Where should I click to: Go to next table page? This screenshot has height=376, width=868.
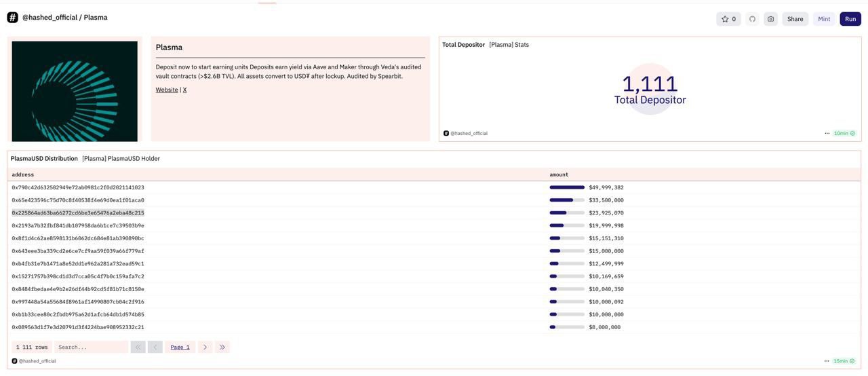[205, 347]
